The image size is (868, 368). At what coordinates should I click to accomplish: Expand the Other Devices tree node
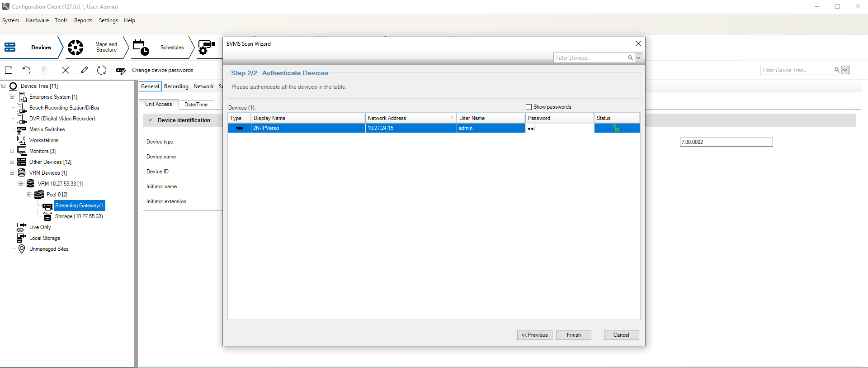coord(12,162)
